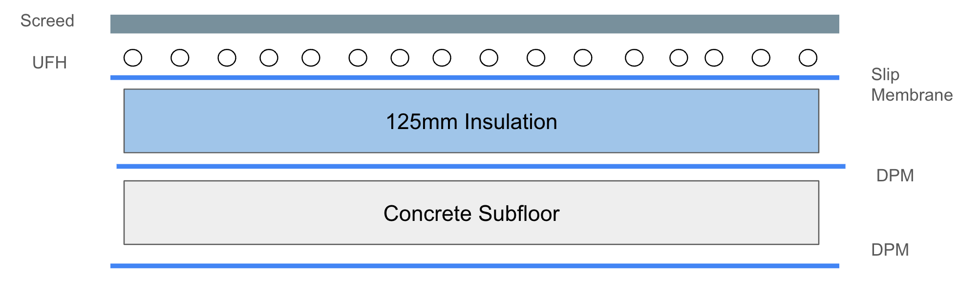980x305 pixels.
Task: Select the Concrete Subfloor box
Action: tap(471, 213)
